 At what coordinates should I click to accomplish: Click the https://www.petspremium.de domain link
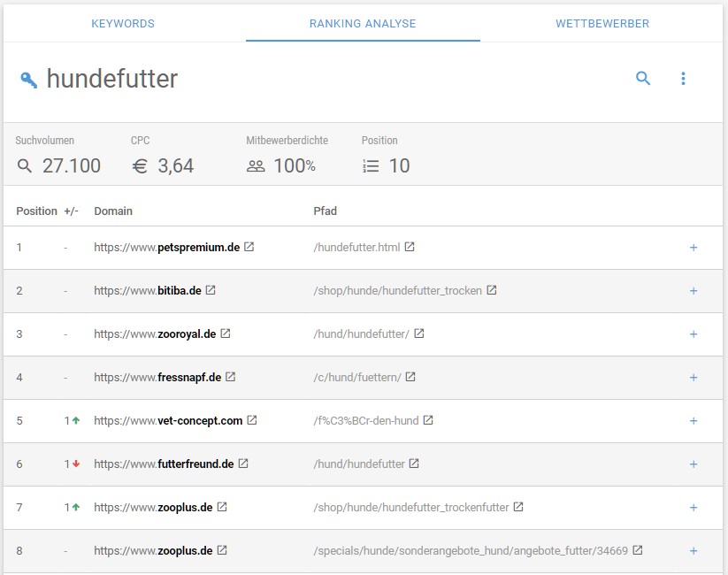tap(167, 247)
